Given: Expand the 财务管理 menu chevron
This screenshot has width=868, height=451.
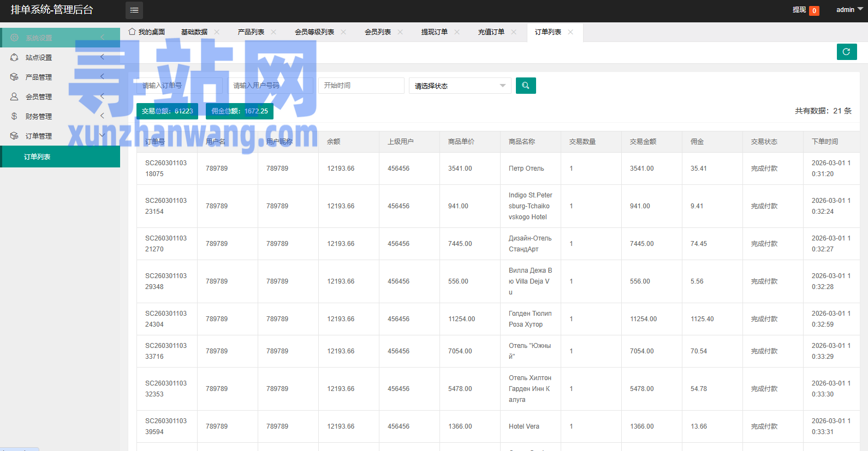Looking at the screenshot, I should (102, 116).
